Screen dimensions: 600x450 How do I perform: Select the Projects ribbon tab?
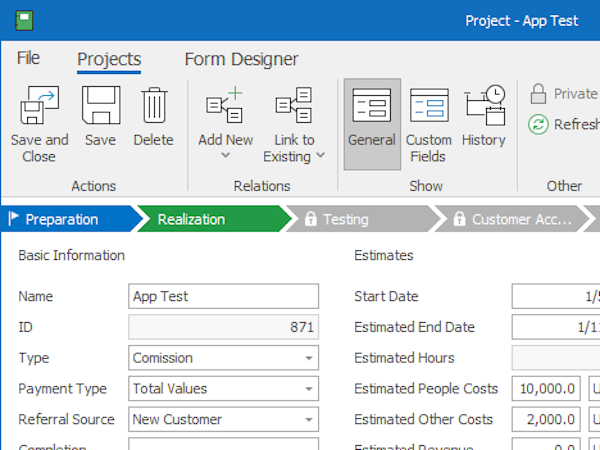(x=109, y=59)
